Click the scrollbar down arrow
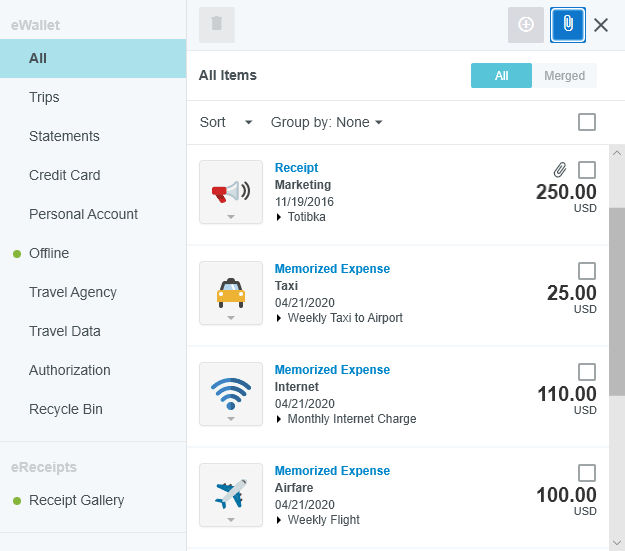625x551 pixels. click(617, 543)
